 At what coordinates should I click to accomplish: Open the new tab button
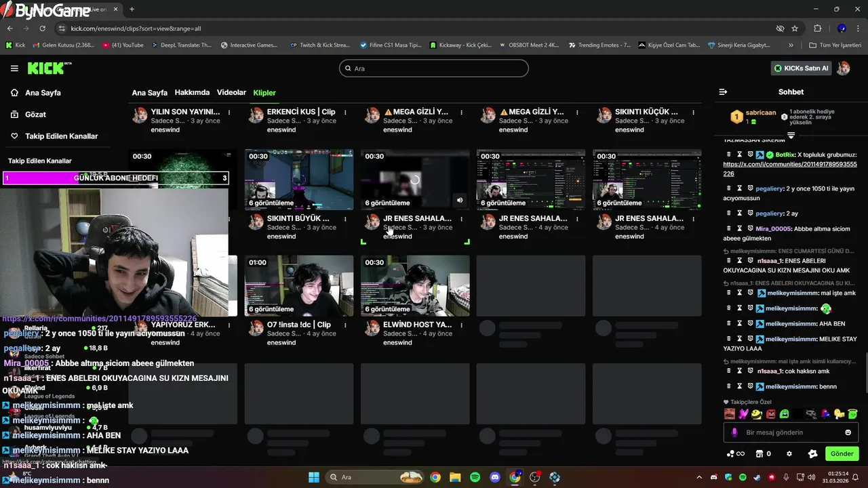tap(132, 9)
